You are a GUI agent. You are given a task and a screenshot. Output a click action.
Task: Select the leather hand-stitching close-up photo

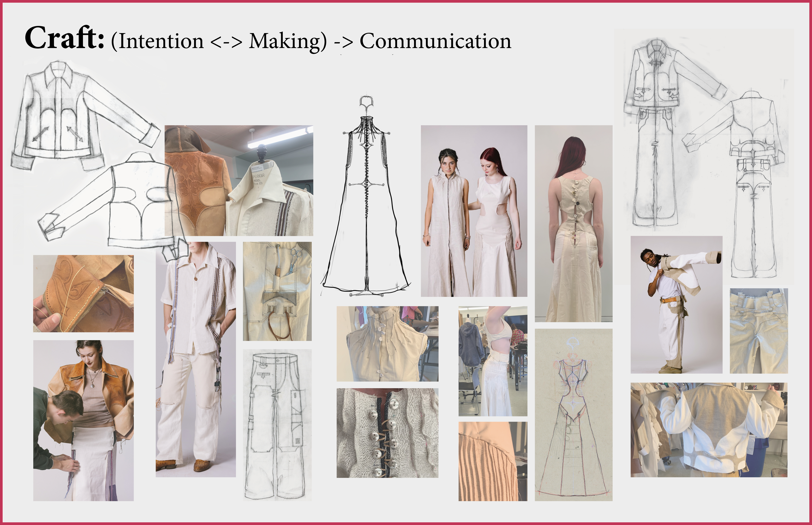click(x=83, y=294)
